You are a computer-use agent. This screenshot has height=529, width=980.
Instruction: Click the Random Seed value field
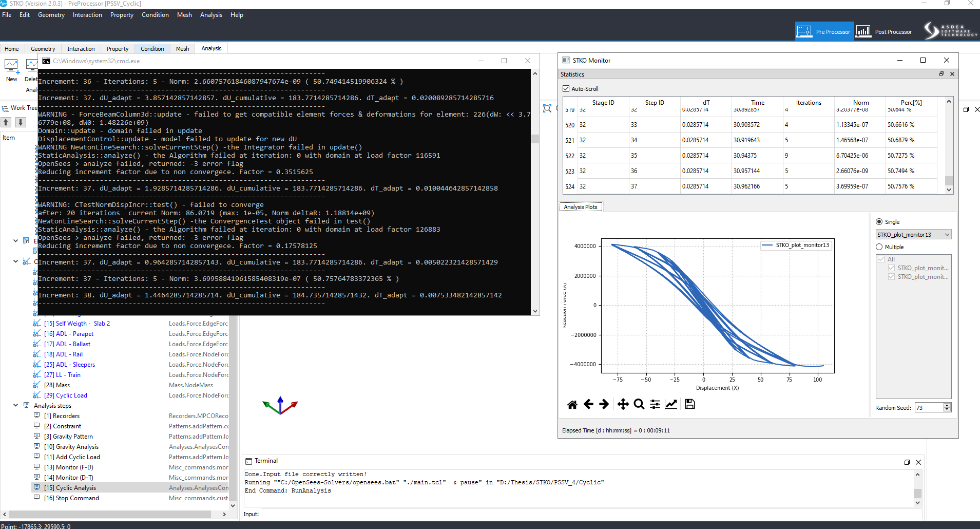pos(929,407)
